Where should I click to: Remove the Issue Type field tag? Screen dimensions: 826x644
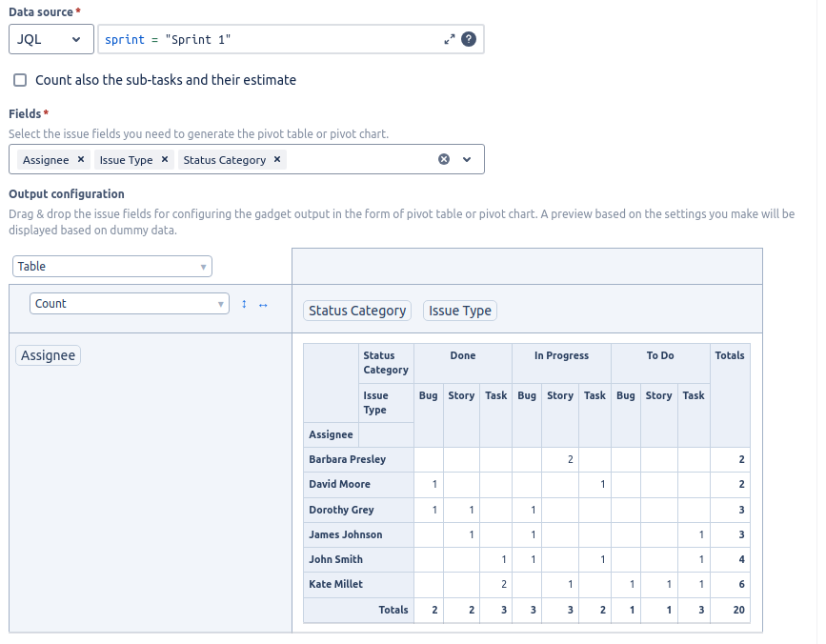165,159
